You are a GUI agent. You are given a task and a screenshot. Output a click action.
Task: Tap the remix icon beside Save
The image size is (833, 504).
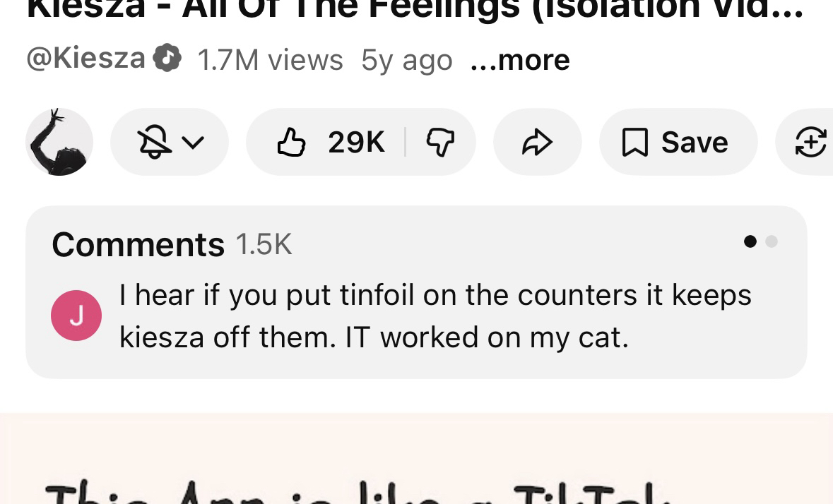810,143
